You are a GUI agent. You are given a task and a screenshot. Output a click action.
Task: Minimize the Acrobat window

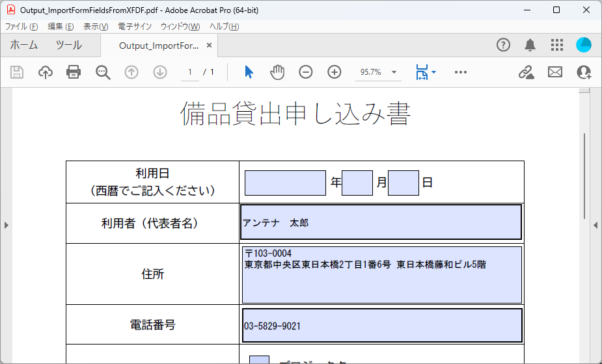tap(526, 10)
